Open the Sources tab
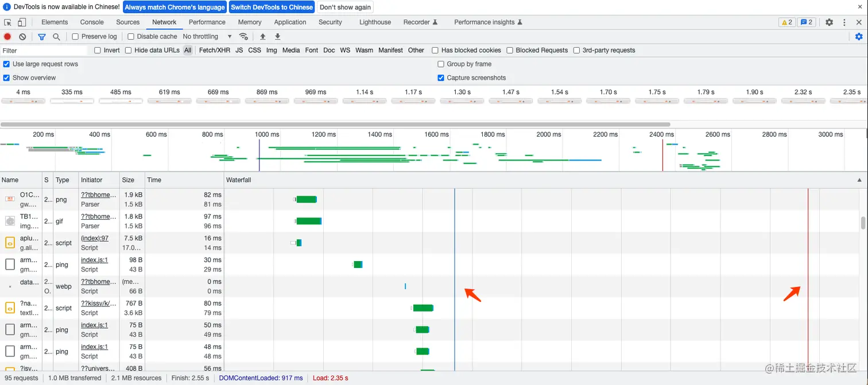Image resolution: width=868 pixels, height=385 pixels. coord(128,22)
